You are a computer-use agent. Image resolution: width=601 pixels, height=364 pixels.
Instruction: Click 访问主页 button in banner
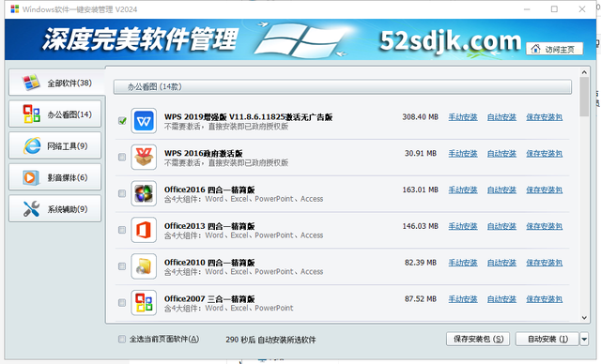point(555,49)
